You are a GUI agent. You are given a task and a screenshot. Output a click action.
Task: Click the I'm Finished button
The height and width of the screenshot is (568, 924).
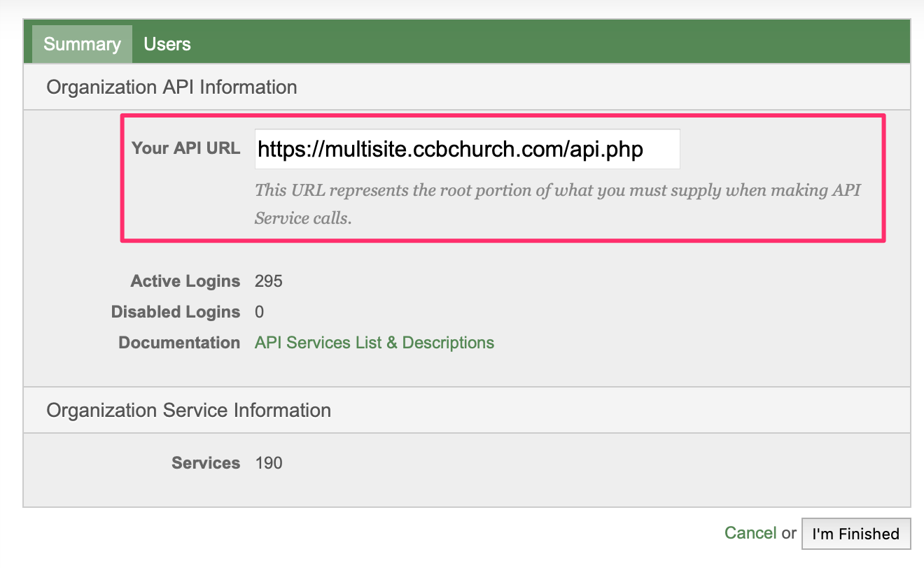coord(855,534)
